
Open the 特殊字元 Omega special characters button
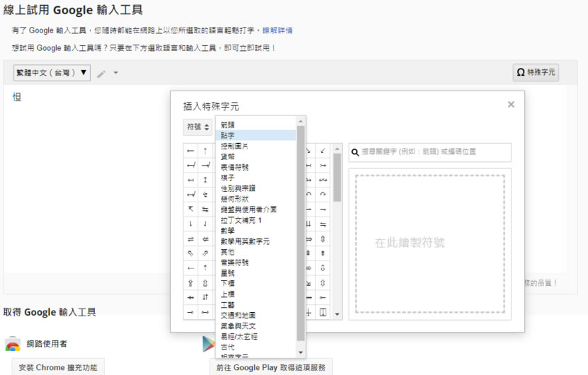coord(536,72)
